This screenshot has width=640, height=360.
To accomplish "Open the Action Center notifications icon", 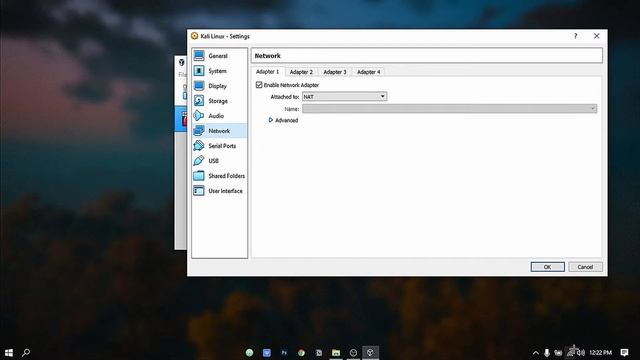I will click(624, 353).
